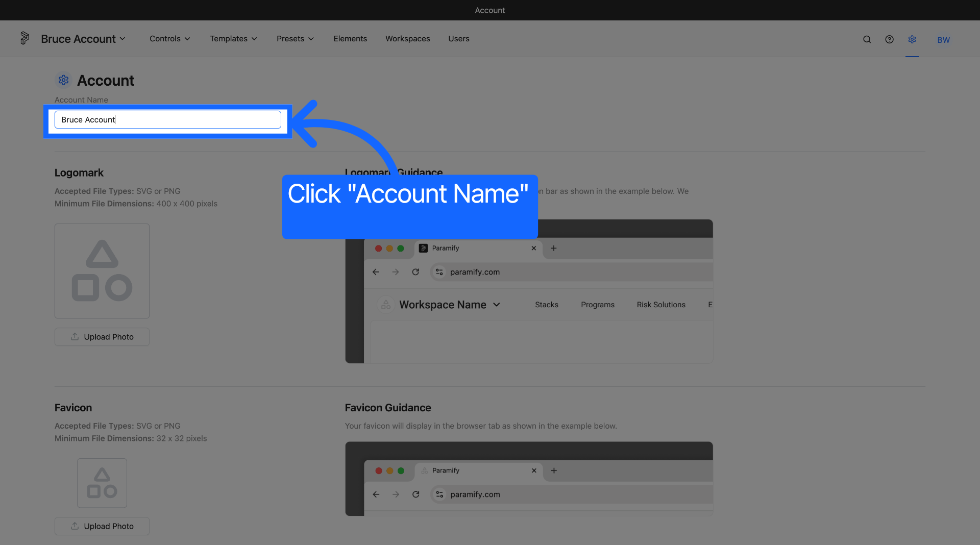Click new tab plus in favicon example
The width and height of the screenshot is (980, 545).
coord(554,470)
